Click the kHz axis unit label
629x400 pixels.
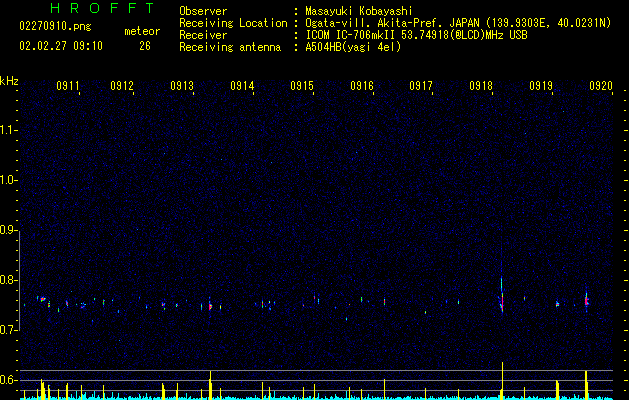pos(9,81)
